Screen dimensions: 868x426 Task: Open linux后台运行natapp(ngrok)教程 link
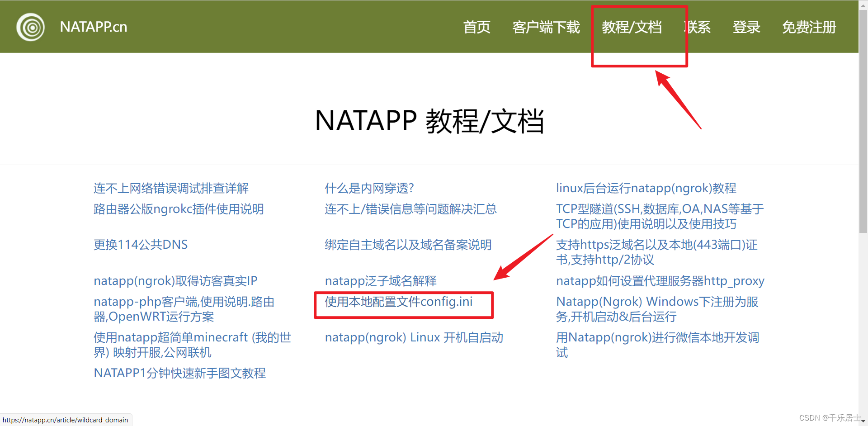pos(646,188)
